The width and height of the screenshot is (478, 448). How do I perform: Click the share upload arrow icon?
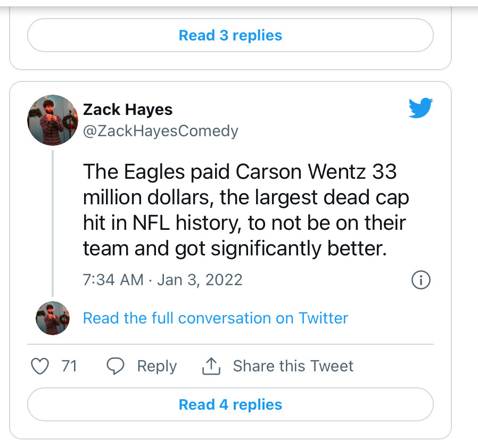coord(211,366)
